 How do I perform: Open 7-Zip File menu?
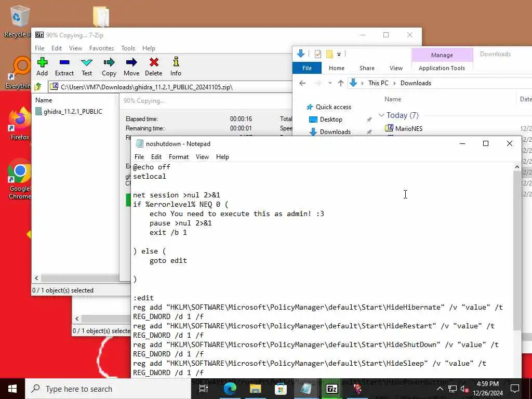click(x=39, y=48)
